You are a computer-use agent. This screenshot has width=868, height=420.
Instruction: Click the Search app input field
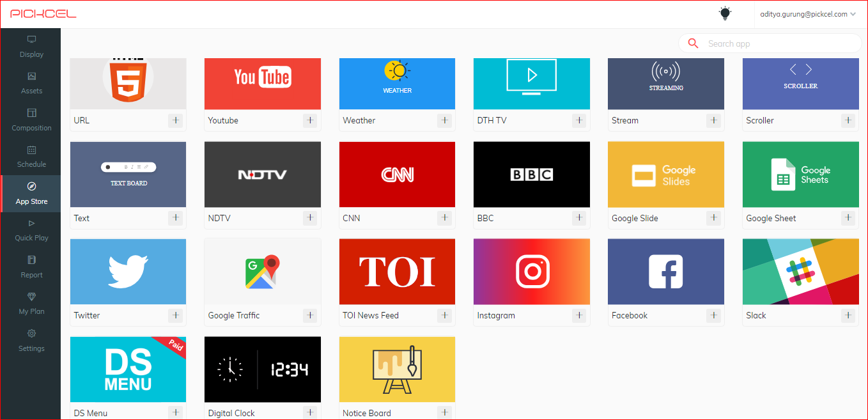[770, 43]
